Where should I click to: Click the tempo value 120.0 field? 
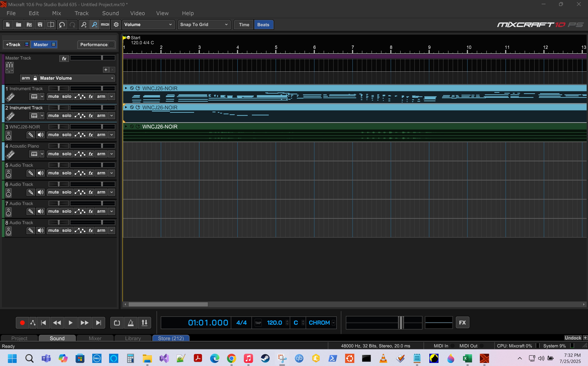[274, 323]
